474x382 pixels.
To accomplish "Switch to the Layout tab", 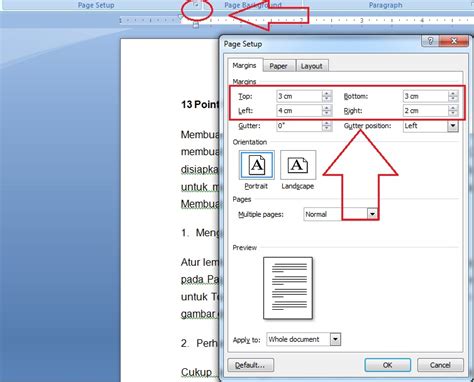I will tap(311, 66).
